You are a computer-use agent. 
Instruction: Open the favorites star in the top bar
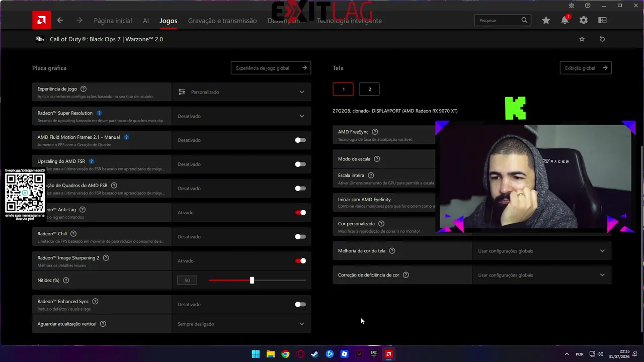click(546, 21)
